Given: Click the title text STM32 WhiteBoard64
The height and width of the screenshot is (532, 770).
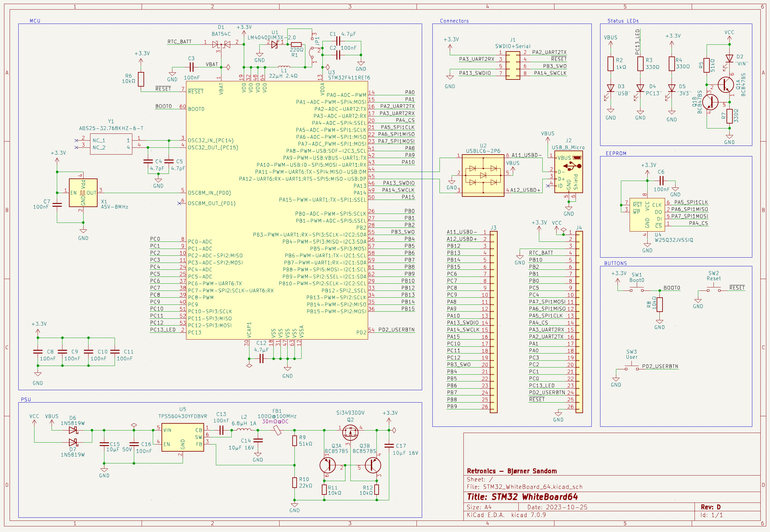Looking at the screenshot, I should 534,497.
